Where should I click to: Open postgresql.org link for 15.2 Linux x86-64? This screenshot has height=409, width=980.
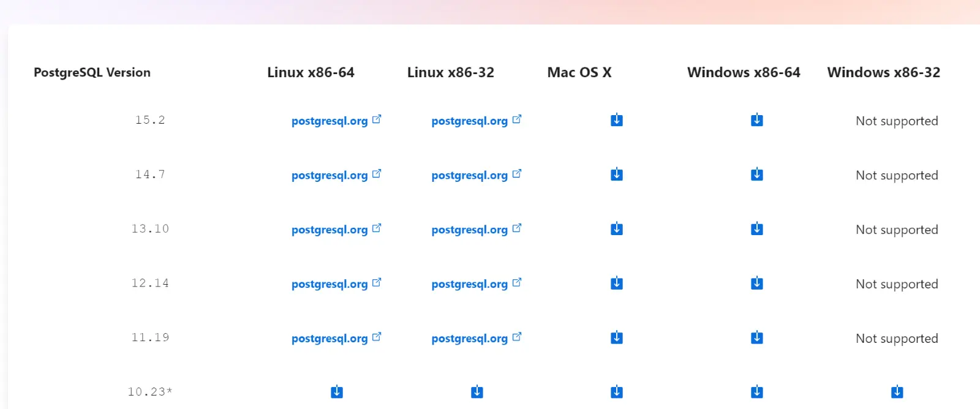tap(336, 121)
